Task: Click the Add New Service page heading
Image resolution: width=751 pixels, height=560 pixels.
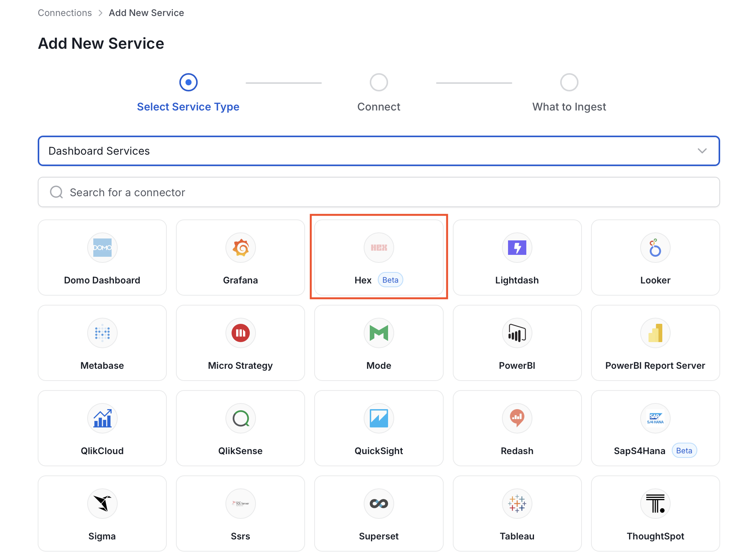Action: click(101, 43)
